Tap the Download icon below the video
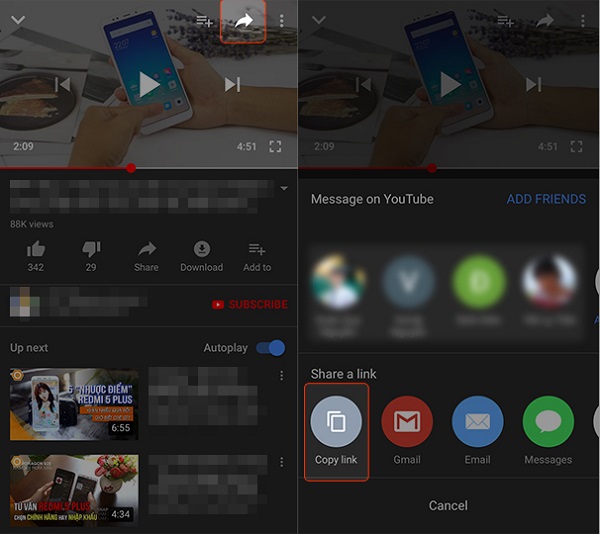The image size is (600, 534). [201, 249]
